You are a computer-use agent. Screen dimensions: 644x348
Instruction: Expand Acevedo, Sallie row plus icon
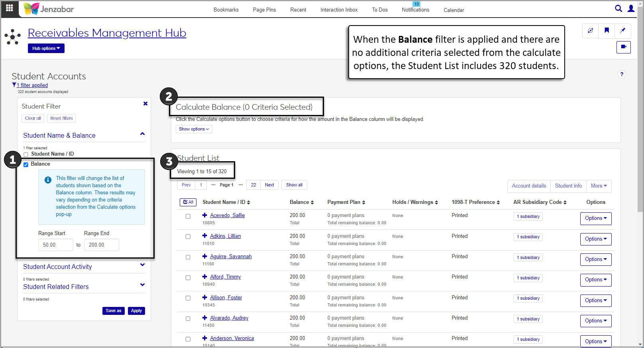204,215
